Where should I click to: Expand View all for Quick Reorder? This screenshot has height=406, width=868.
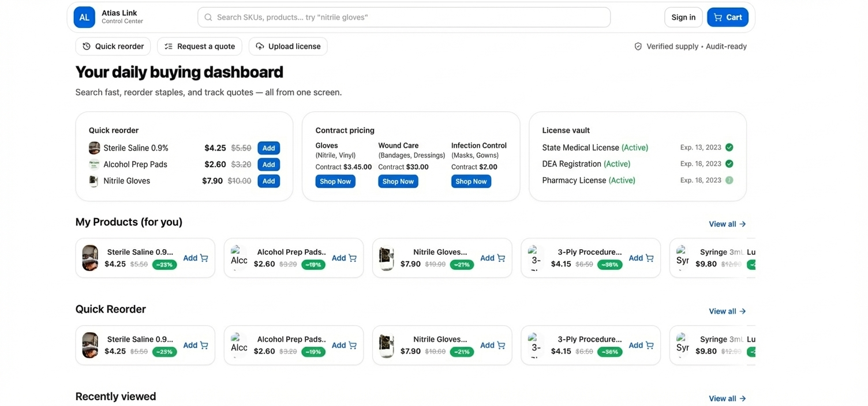pos(727,311)
